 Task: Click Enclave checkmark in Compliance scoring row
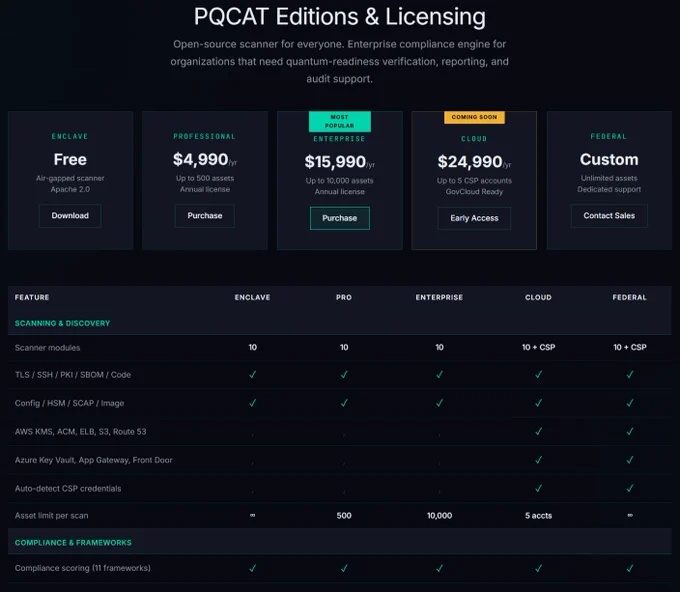[x=252, y=568]
